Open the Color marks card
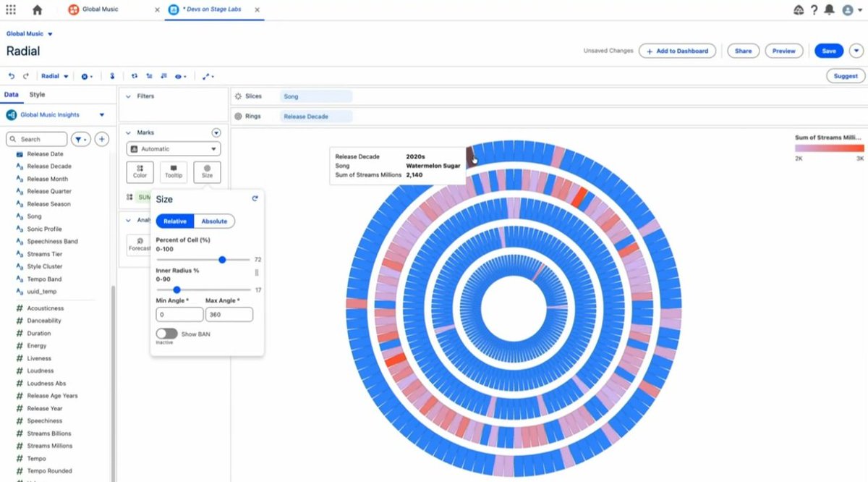868x482 pixels. coord(140,172)
